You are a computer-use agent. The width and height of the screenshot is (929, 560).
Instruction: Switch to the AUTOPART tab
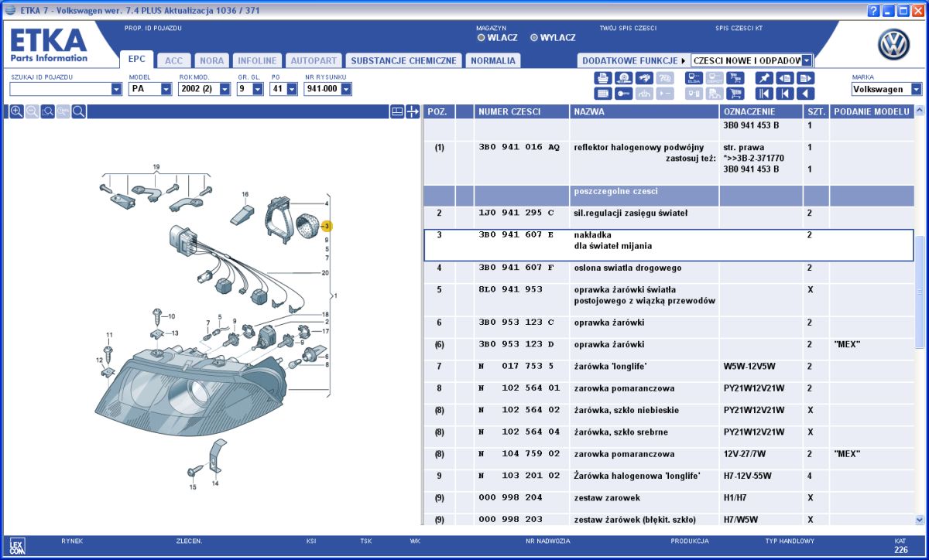coord(314,60)
